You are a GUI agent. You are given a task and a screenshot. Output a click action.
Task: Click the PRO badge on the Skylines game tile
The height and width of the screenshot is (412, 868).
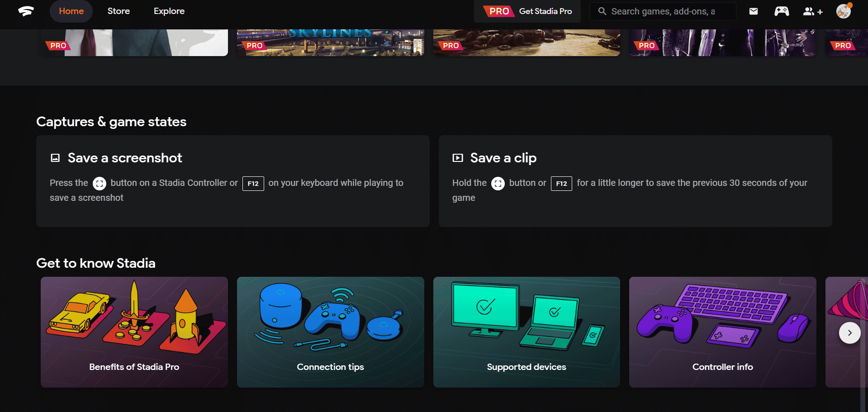[254, 45]
